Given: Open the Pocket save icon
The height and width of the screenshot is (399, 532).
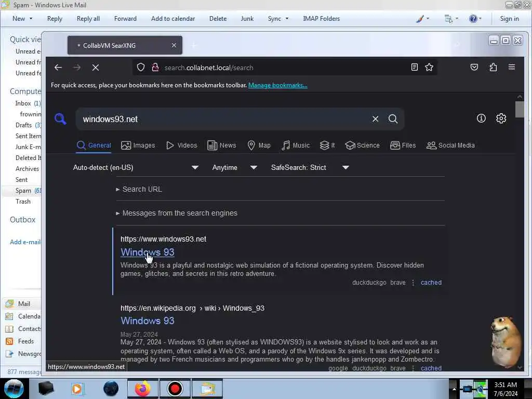Looking at the screenshot, I should coord(474,67).
